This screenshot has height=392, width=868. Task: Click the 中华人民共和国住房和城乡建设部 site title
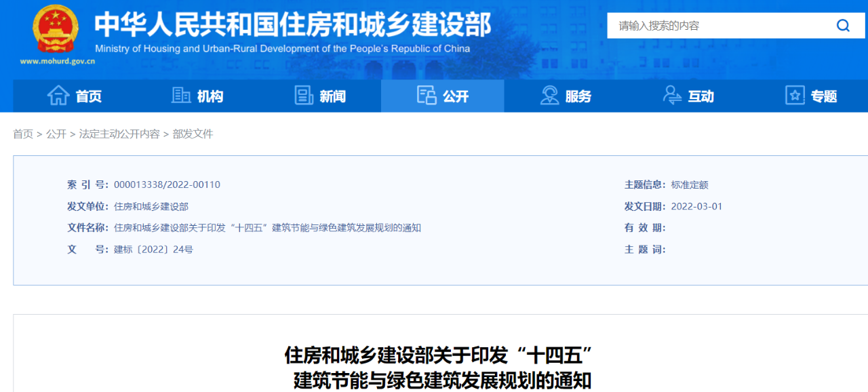point(292,25)
